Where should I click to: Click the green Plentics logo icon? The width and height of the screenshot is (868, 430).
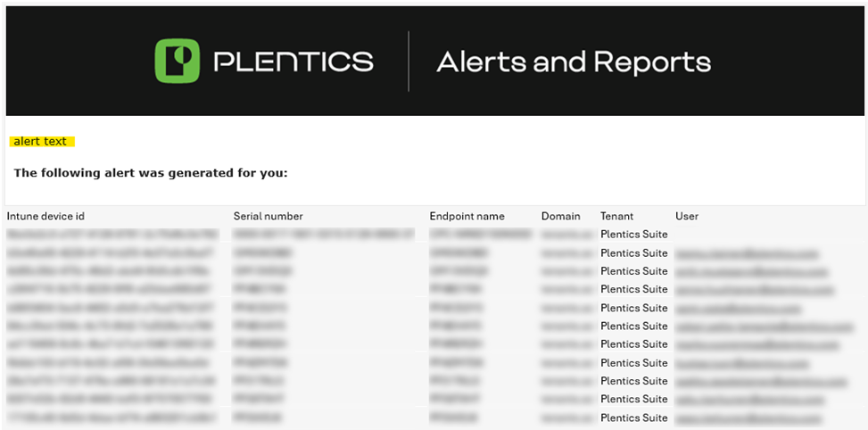pos(178,61)
